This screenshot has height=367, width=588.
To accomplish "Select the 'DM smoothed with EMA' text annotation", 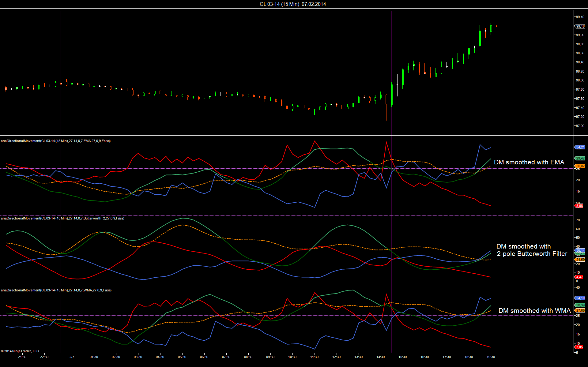I will [x=529, y=162].
